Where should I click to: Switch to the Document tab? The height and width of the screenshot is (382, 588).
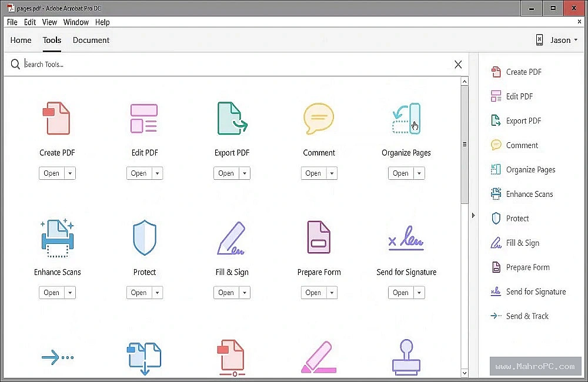(91, 40)
